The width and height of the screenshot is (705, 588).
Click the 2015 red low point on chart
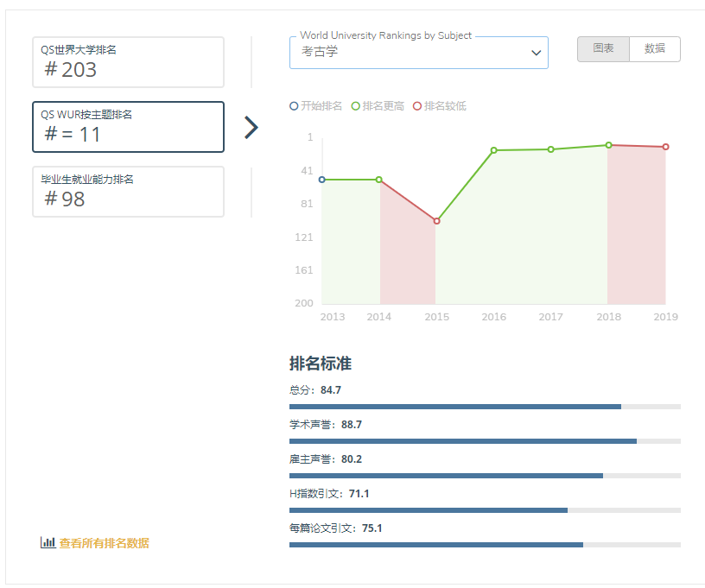click(x=436, y=221)
